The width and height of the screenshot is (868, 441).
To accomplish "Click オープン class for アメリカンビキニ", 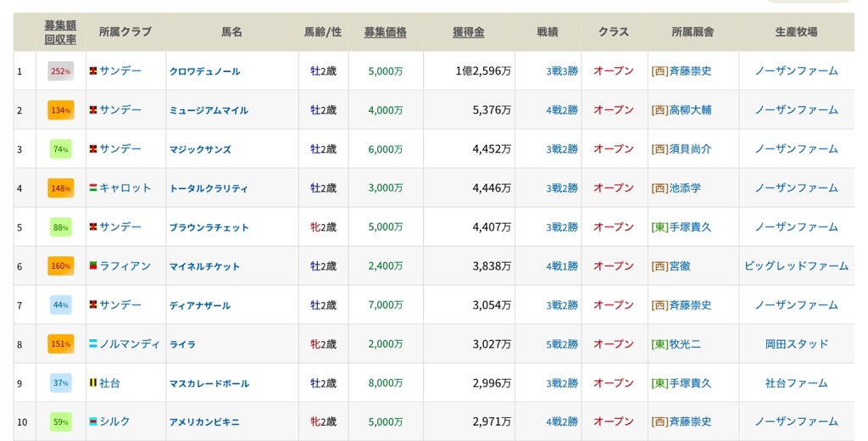I will click(x=614, y=421).
